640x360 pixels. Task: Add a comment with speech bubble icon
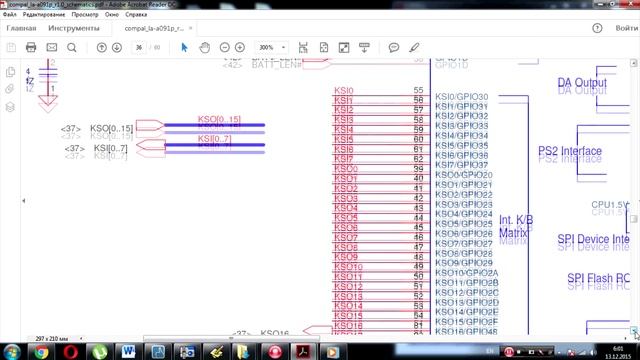pos(394,47)
